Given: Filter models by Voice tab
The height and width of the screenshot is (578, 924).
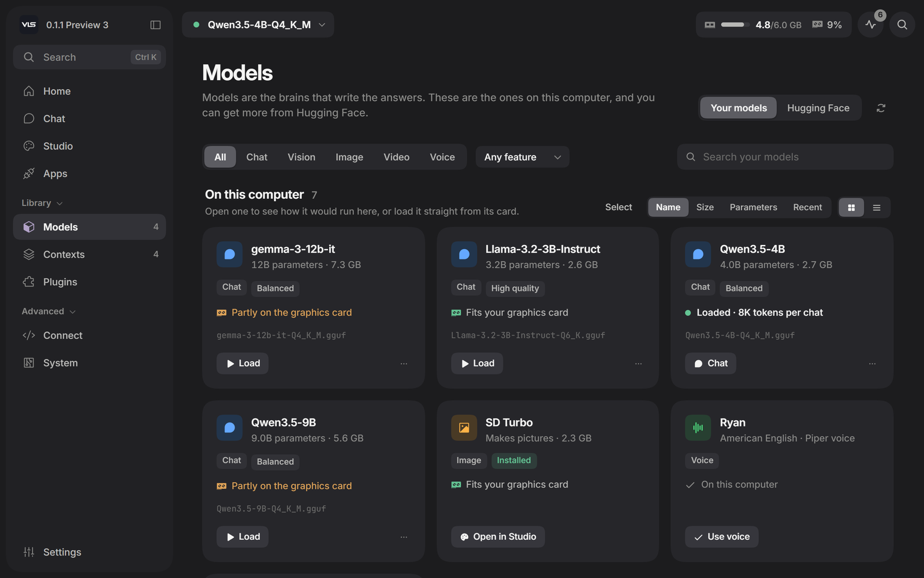Looking at the screenshot, I should (442, 157).
